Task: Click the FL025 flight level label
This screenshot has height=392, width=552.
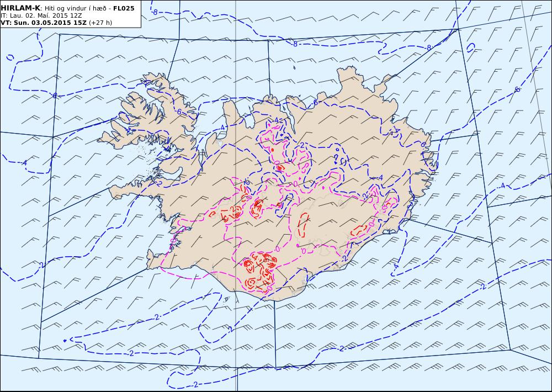Action: tap(124, 8)
